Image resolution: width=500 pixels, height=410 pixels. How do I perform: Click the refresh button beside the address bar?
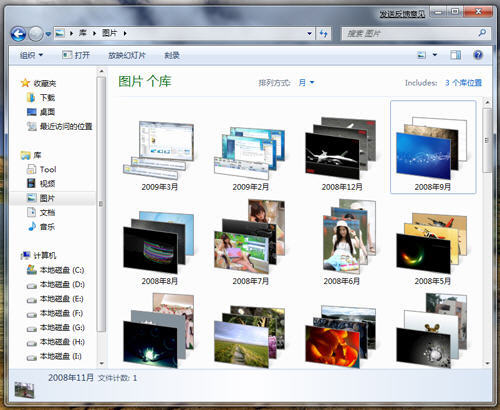tap(323, 33)
